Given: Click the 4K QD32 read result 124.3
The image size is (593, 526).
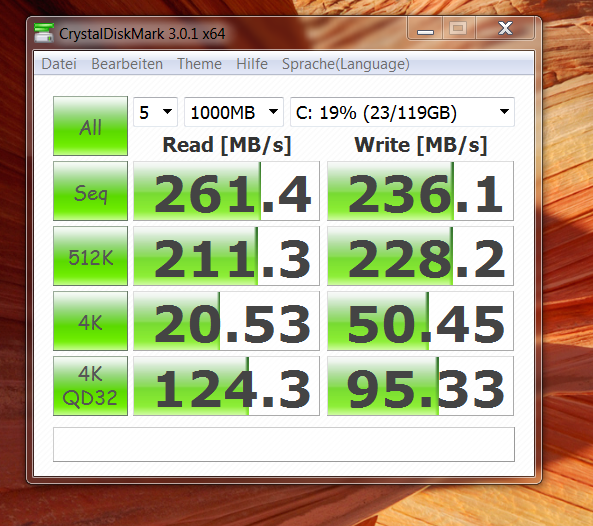Looking at the screenshot, I should pyautogui.click(x=227, y=386).
